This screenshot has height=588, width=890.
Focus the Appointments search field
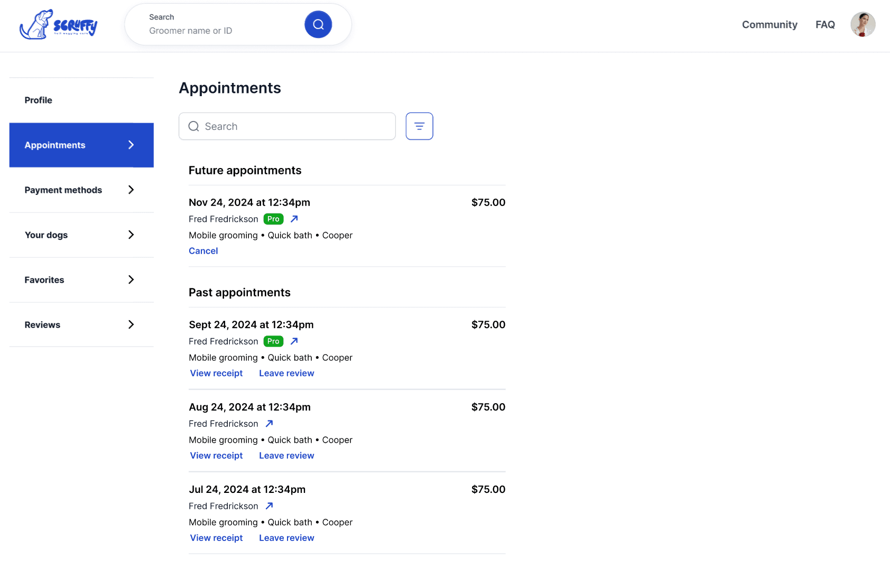point(287,126)
